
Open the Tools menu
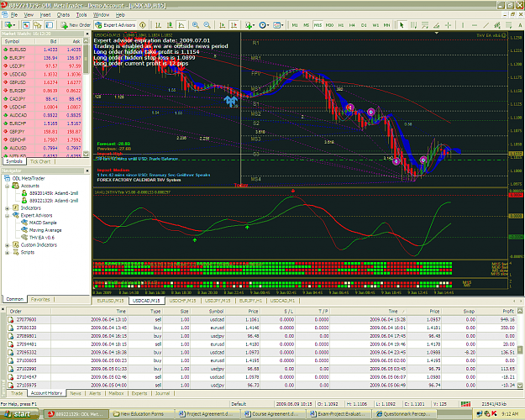point(81,15)
